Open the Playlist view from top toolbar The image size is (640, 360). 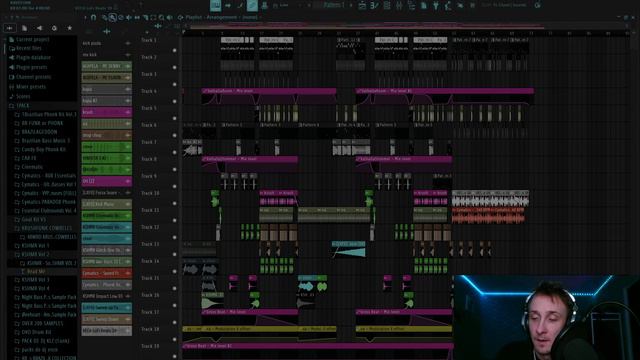point(362,5)
